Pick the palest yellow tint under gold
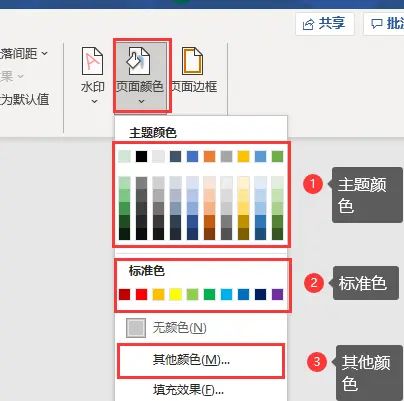This screenshot has width=404, height=401. (243, 183)
